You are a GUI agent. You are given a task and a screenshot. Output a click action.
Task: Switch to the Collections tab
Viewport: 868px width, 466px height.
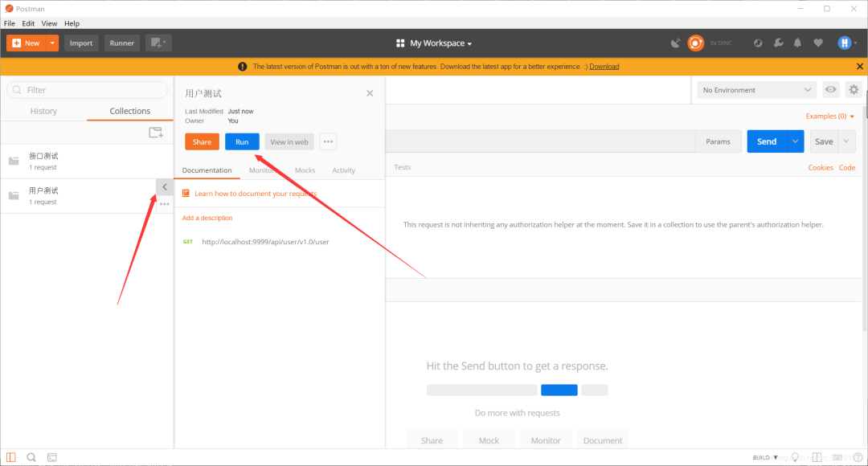click(130, 111)
